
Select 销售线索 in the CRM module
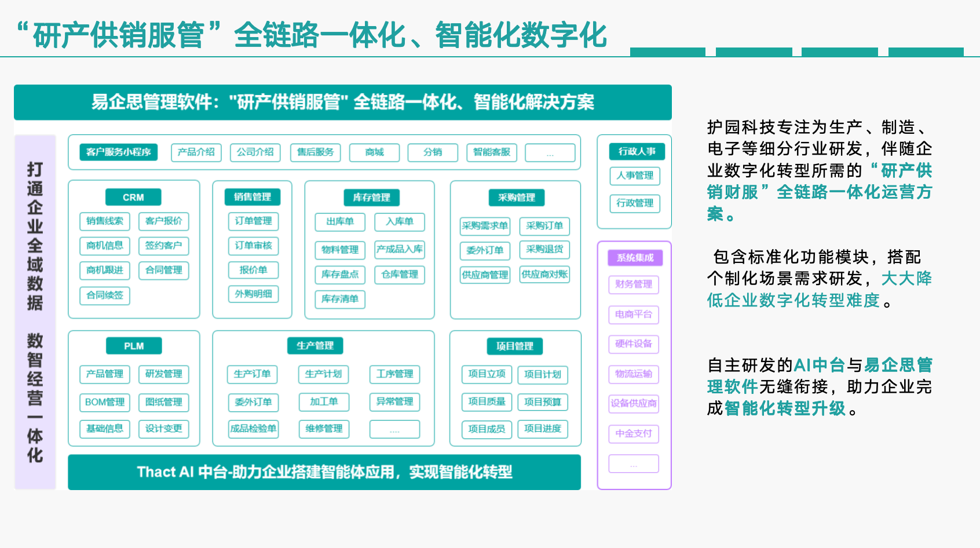click(x=105, y=221)
